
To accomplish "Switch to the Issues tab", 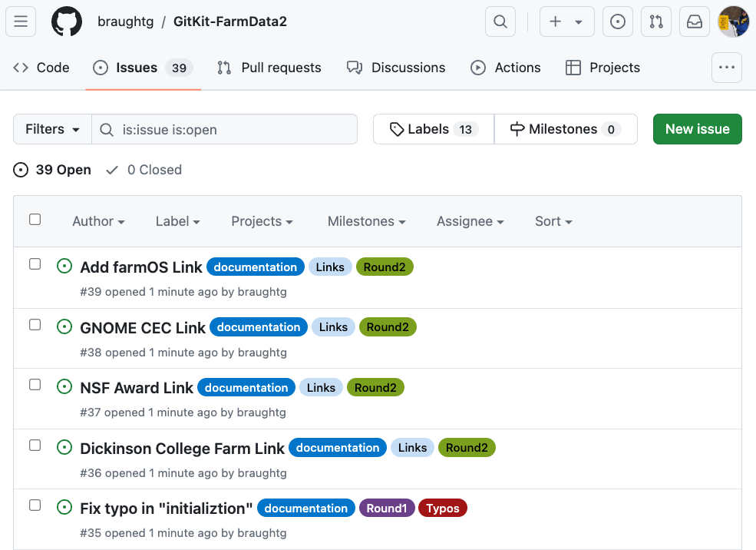I will 143,68.
